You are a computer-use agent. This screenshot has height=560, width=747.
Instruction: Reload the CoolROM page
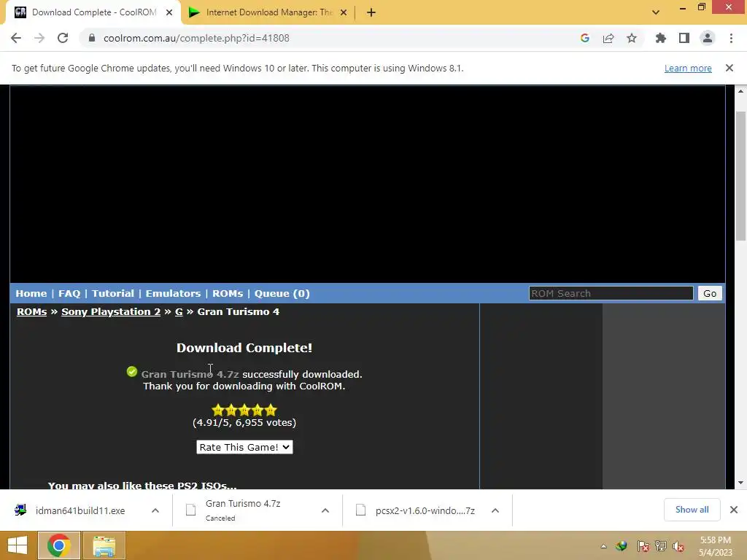coord(63,38)
